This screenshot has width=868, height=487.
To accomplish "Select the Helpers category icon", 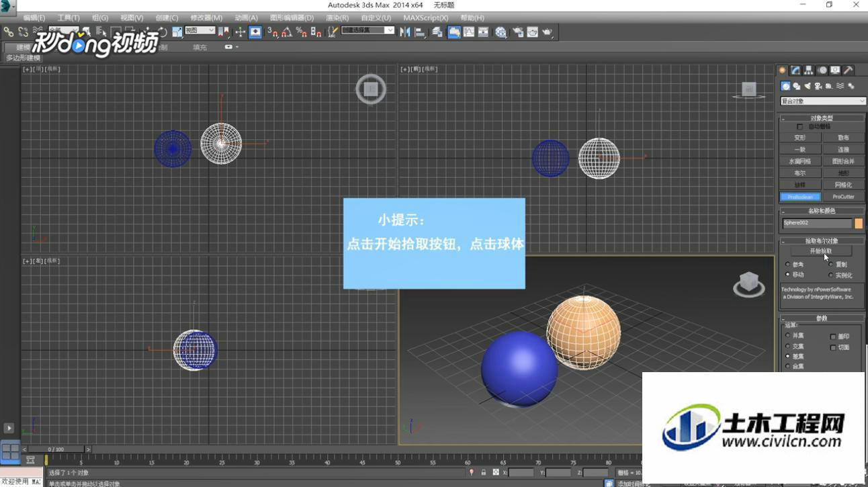I will [x=829, y=86].
